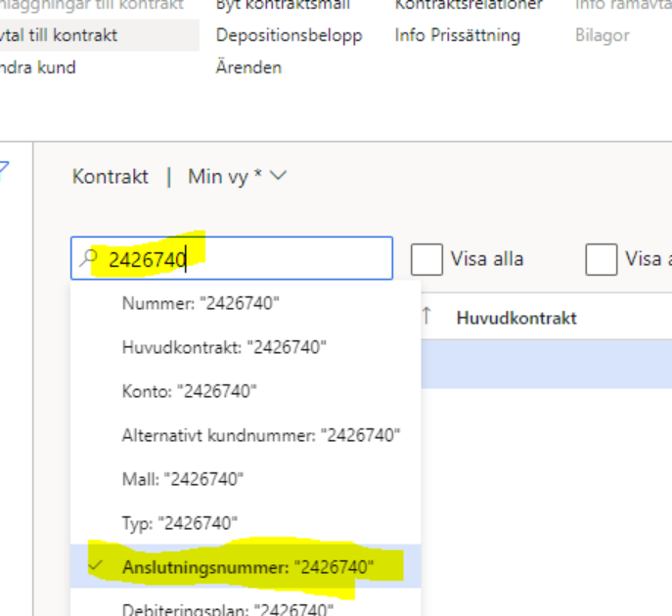The height and width of the screenshot is (616, 672).
Task: Click the Depositionsbelopp button
Action: [289, 35]
